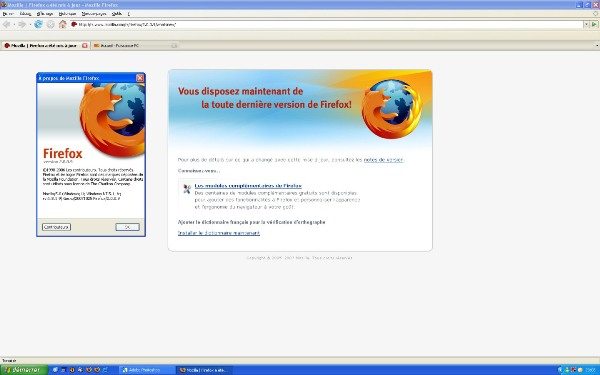Click Contributeurs button in About dialog
The width and height of the screenshot is (600, 375).
click(57, 227)
